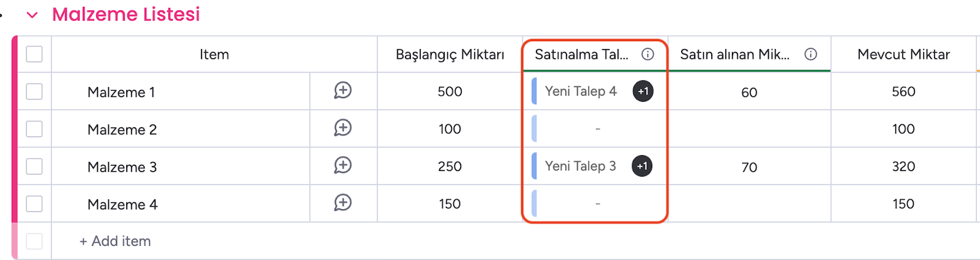Screen dimensions: 980x260
Task: Check the Malzeme 1 row checkbox
Action: point(34,91)
